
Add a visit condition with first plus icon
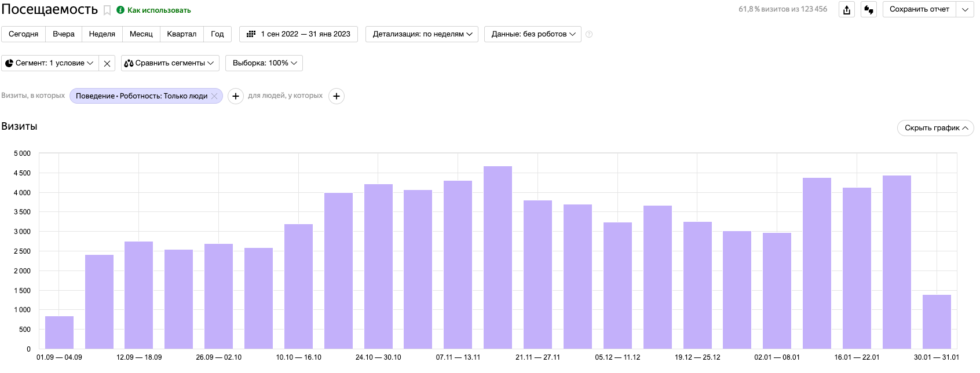(x=236, y=96)
